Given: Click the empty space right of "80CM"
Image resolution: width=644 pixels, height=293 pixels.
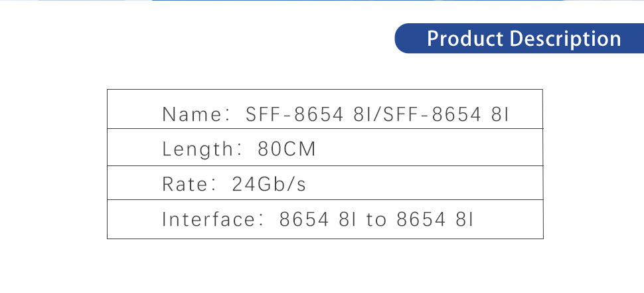Looking at the screenshot, I should (x=425, y=149).
